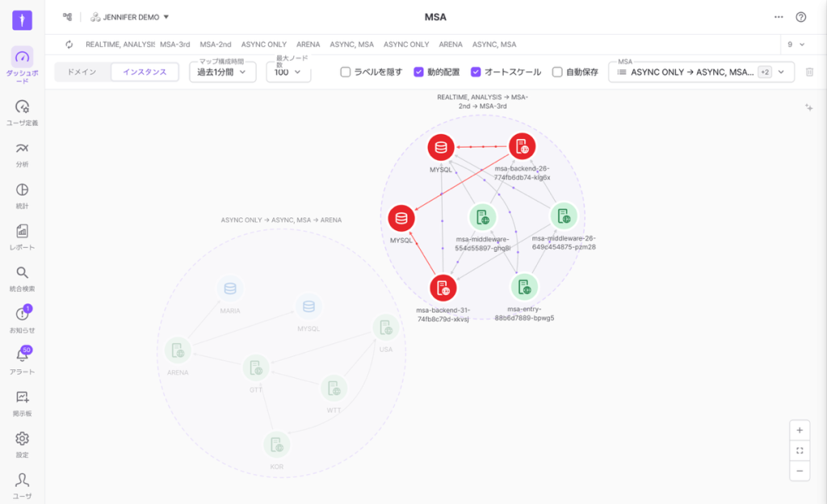Select the msa-entry-88b6d7889-bpwg5 node
This screenshot has height=504, width=827.
coord(524,287)
